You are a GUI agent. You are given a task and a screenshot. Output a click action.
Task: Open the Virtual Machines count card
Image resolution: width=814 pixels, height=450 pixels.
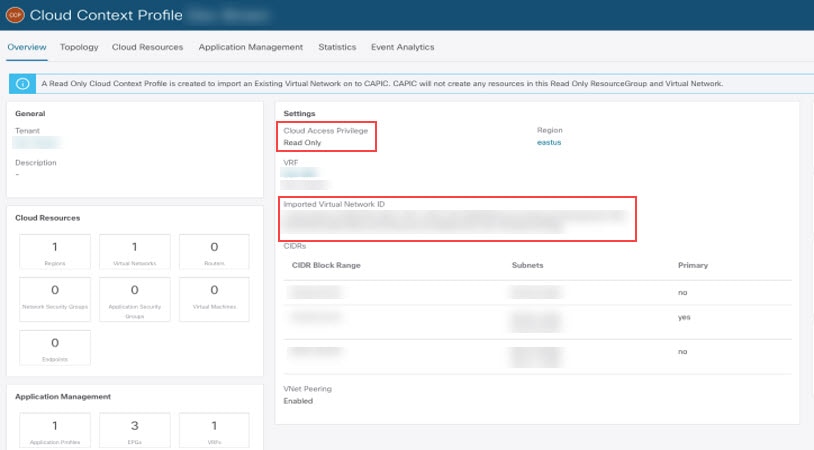(x=214, y=299)
